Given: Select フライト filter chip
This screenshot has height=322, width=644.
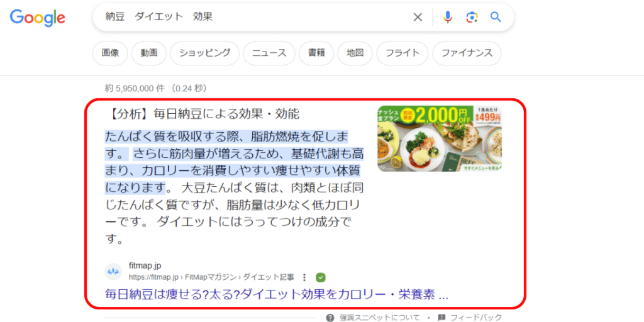Looking at the screenshot, I should point(402,53).
